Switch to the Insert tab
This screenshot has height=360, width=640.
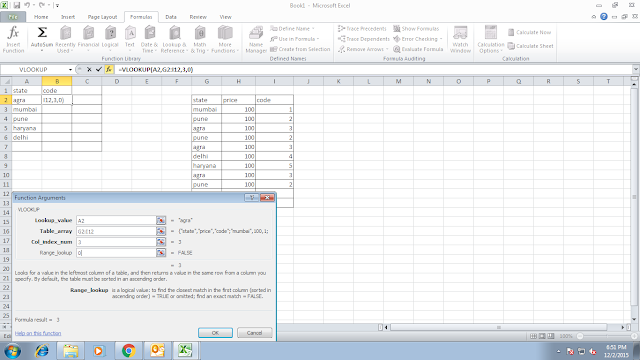click(68, 17)
